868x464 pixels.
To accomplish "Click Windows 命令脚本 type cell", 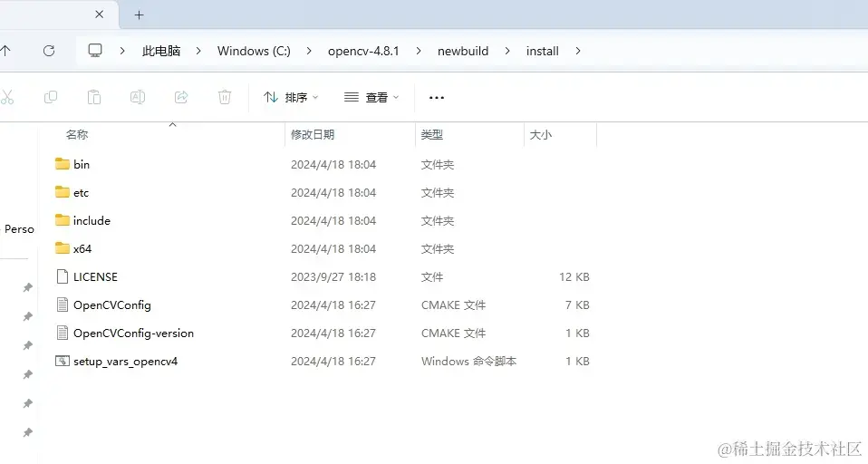I will point(468,362).
